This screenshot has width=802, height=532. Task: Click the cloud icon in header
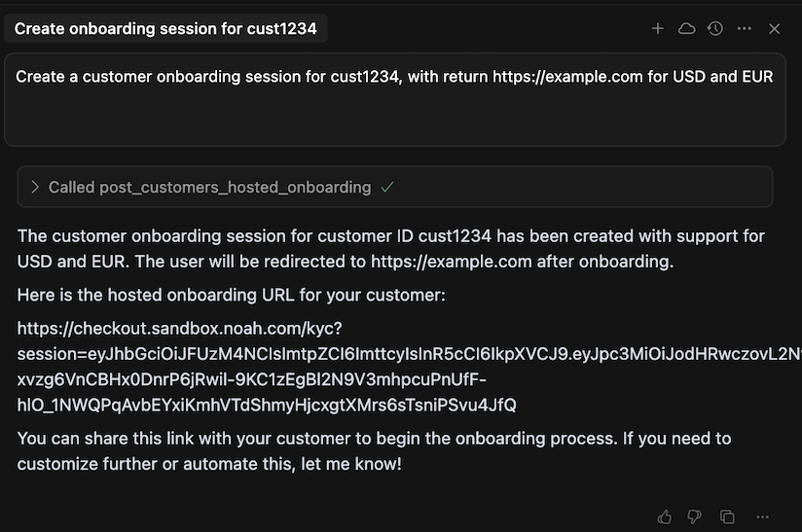tap(686, 29)
